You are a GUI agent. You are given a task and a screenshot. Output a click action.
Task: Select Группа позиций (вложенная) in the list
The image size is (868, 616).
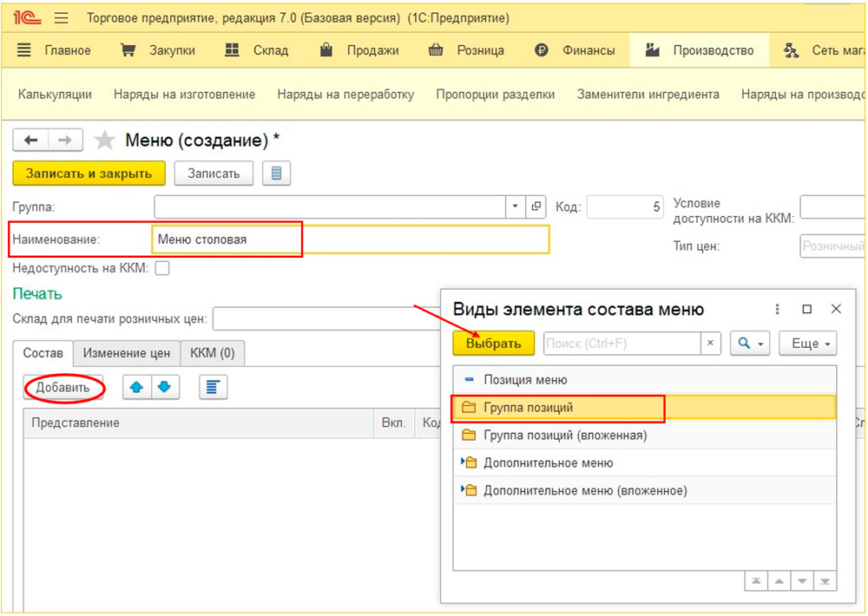564,436
